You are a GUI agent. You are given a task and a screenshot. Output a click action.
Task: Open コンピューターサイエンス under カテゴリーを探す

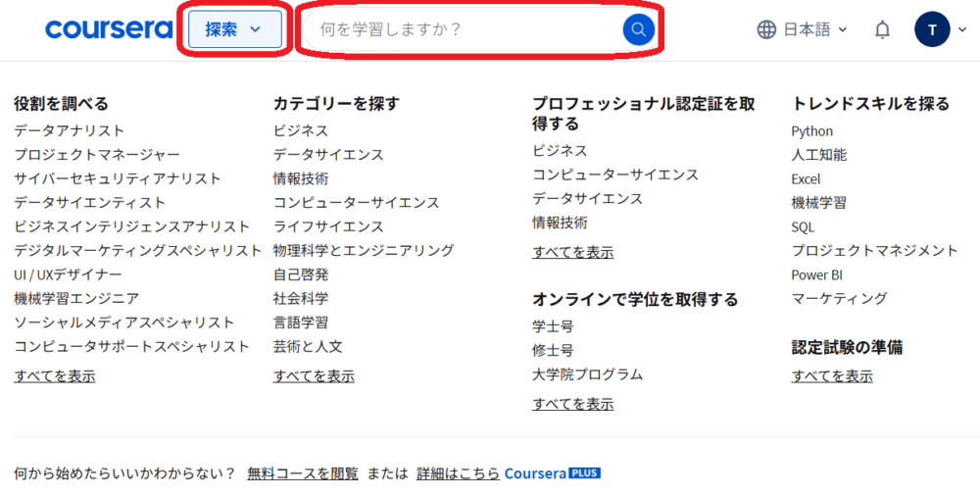pos(357,203)
